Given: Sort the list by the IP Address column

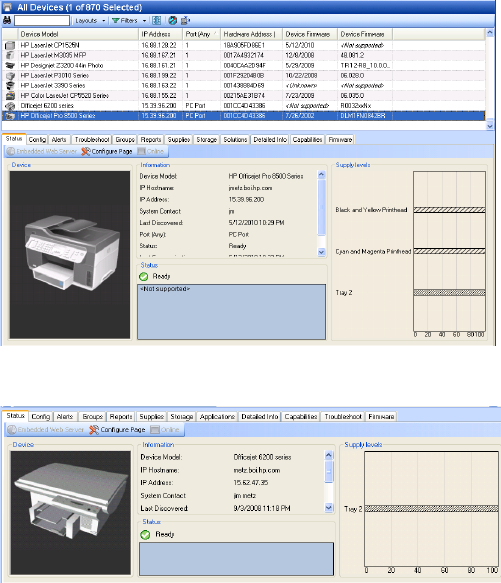Looking at the screenshot, I should pyautogui.click(x=161, y=34).
